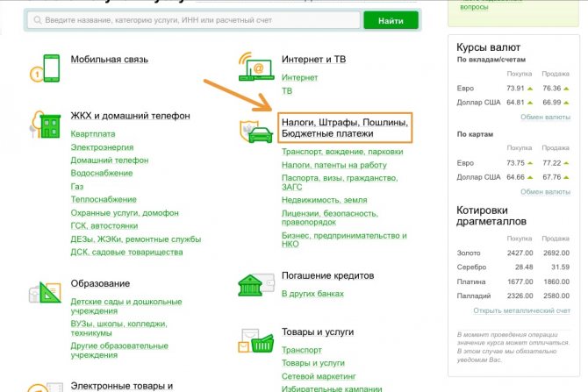588x392 pixels.
Task: Open Транспорт link under Товары и услуги
Action: 302,350
